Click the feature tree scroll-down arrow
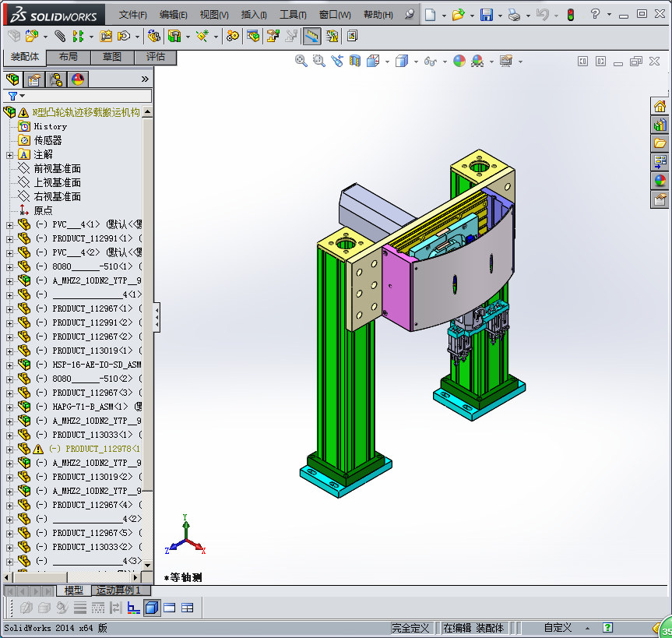Screen dimensions: 672x638 (147, 565)
